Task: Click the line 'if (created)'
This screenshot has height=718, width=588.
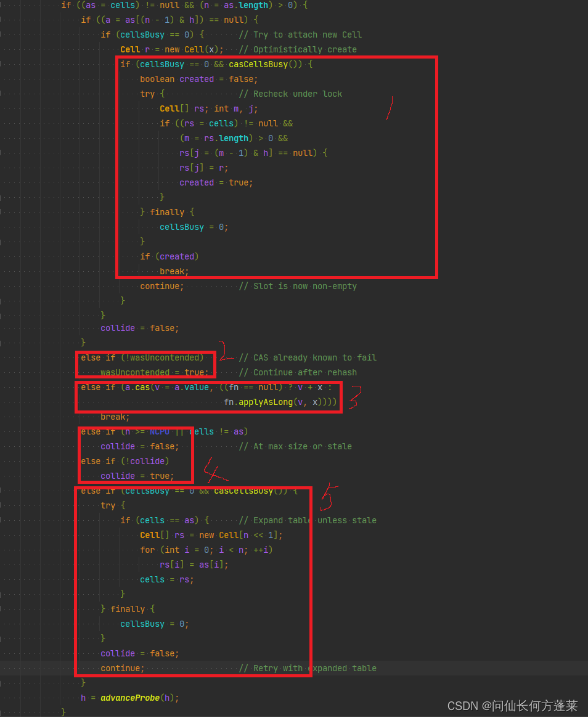Action: (169, 257)
